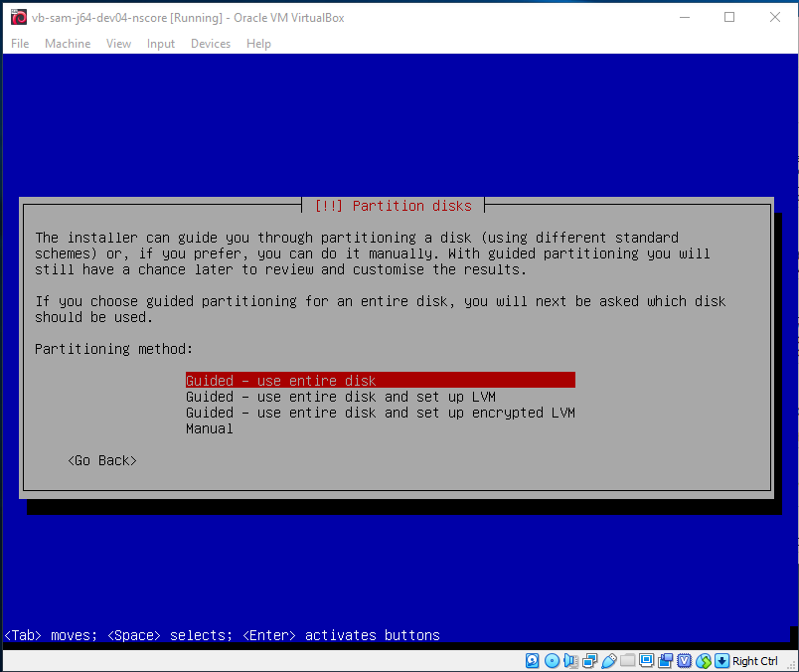799x672 pixels.
Task: Open the File menu
Action: 20,44
